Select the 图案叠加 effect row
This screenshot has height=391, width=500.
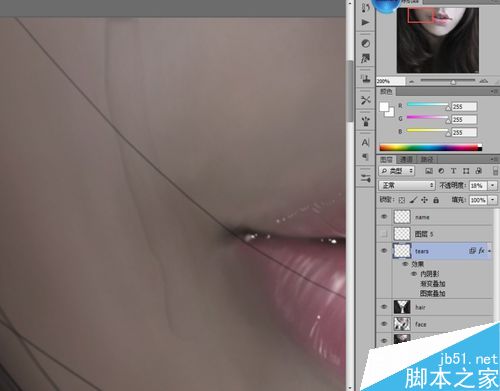pos(433,293)
